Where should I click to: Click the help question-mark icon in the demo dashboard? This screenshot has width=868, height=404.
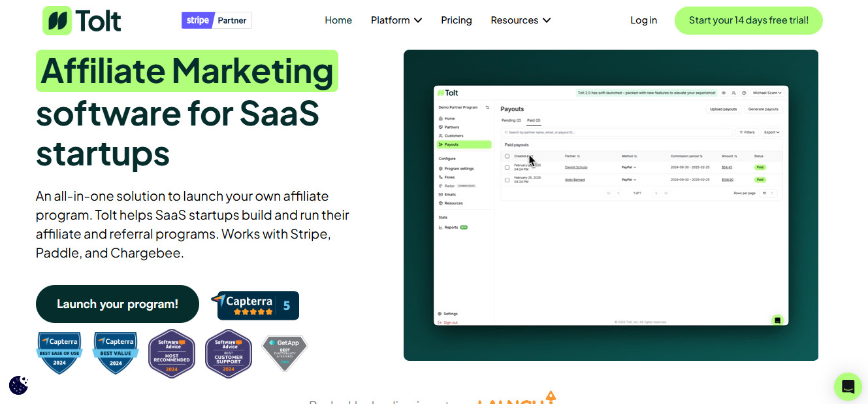pos(744,93)
